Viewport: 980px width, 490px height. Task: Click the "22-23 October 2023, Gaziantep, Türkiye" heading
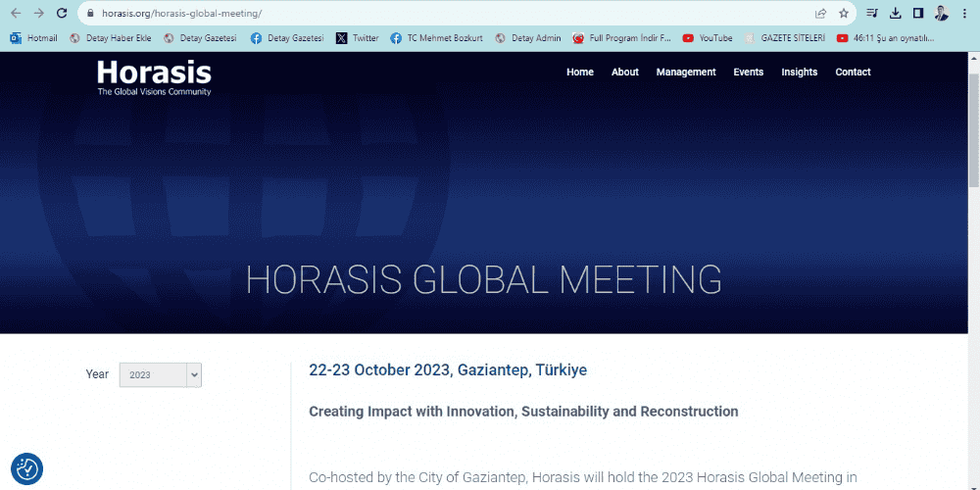pyautogui.click(x=448, y=370)
